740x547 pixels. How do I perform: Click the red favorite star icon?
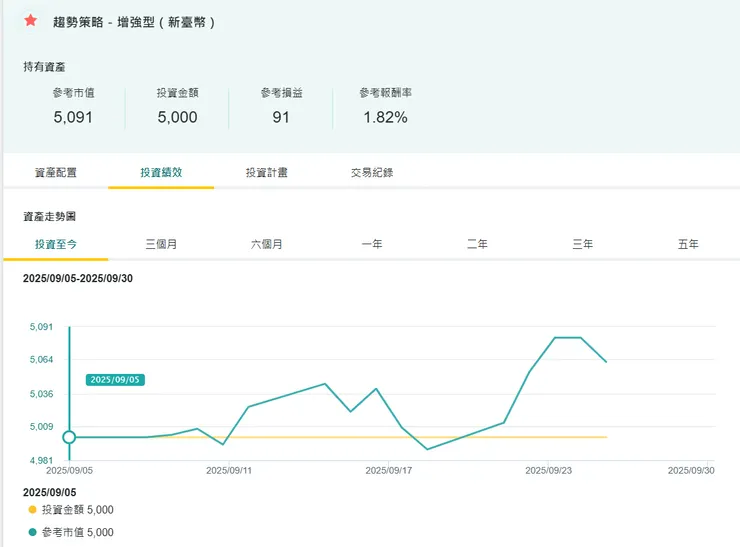pos(31,20)
